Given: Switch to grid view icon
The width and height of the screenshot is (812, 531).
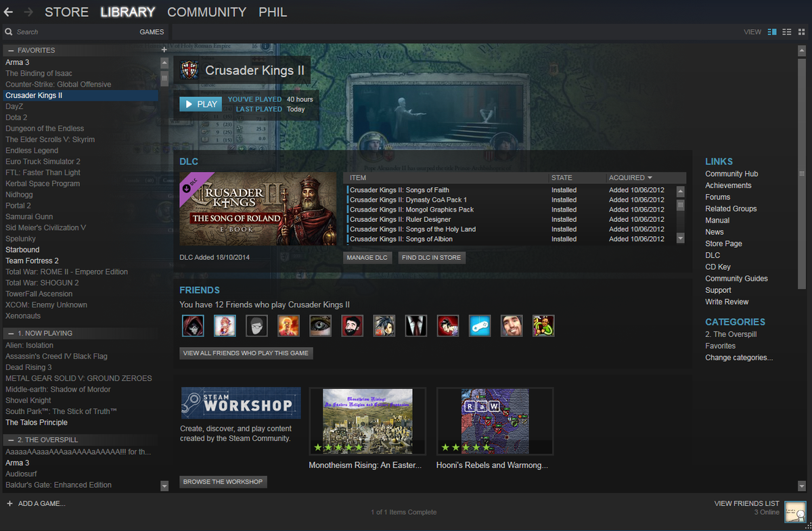Looking at the screenshot, I should [x=802, y=32].
